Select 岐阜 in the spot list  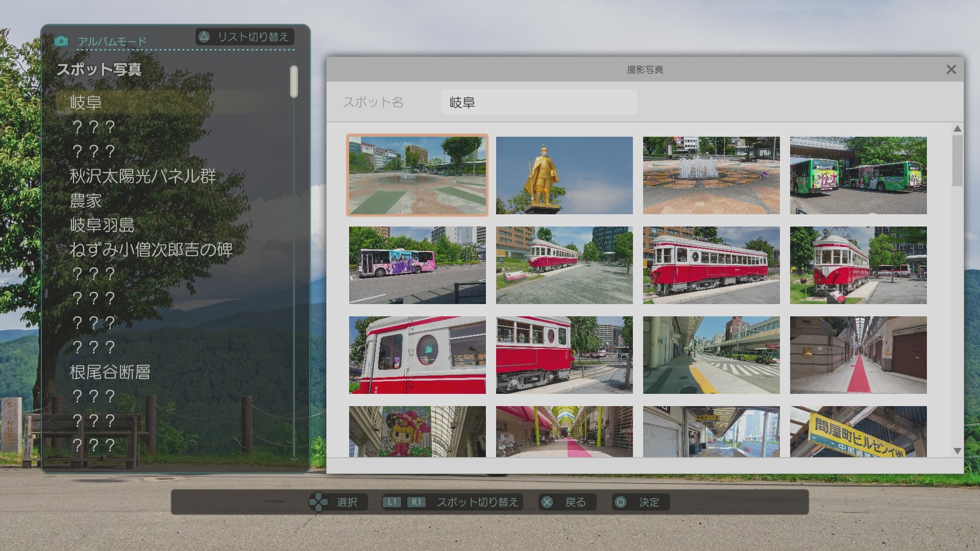[86, 103]
